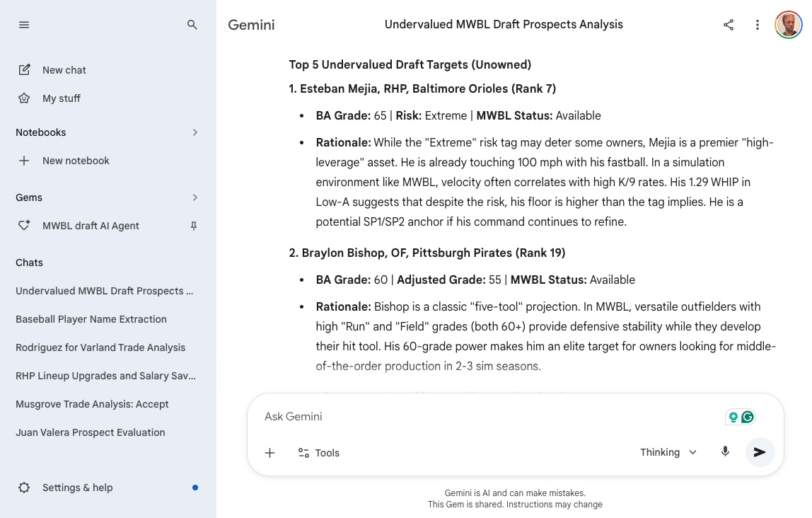Click the Grammarly icon in the prompt box

748,417
